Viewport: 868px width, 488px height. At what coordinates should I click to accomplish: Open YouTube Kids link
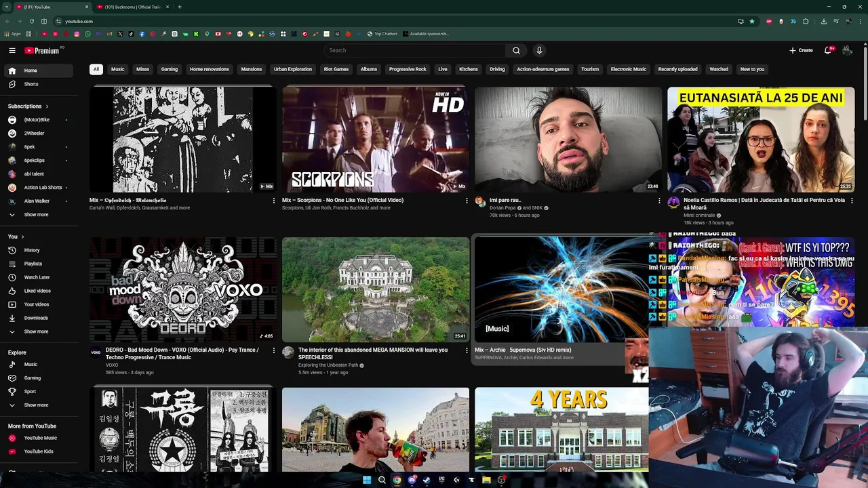pyautogui.click(x=39, y=451)
